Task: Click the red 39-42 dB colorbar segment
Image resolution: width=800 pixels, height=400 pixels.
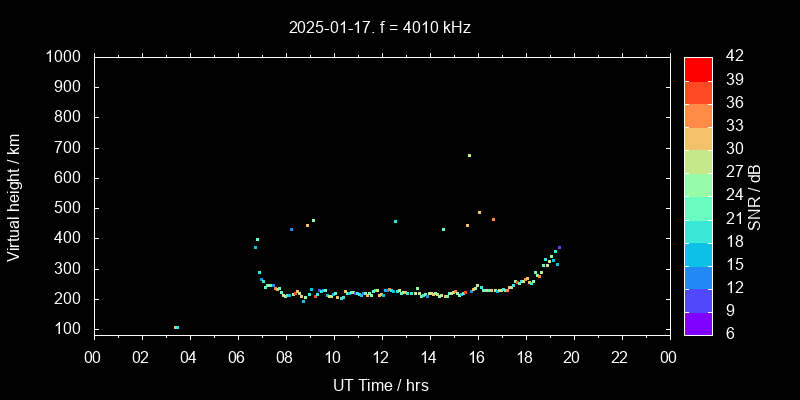Action: 698,68
